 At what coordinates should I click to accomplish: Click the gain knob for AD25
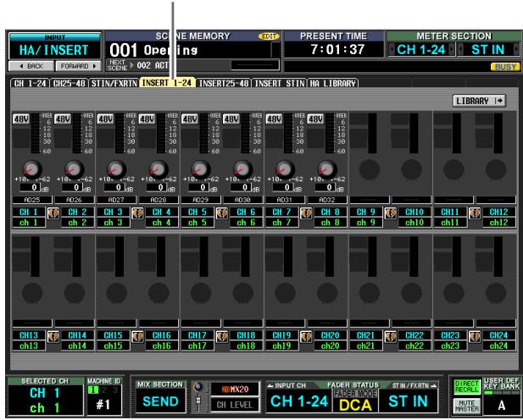tap(32, 169)
